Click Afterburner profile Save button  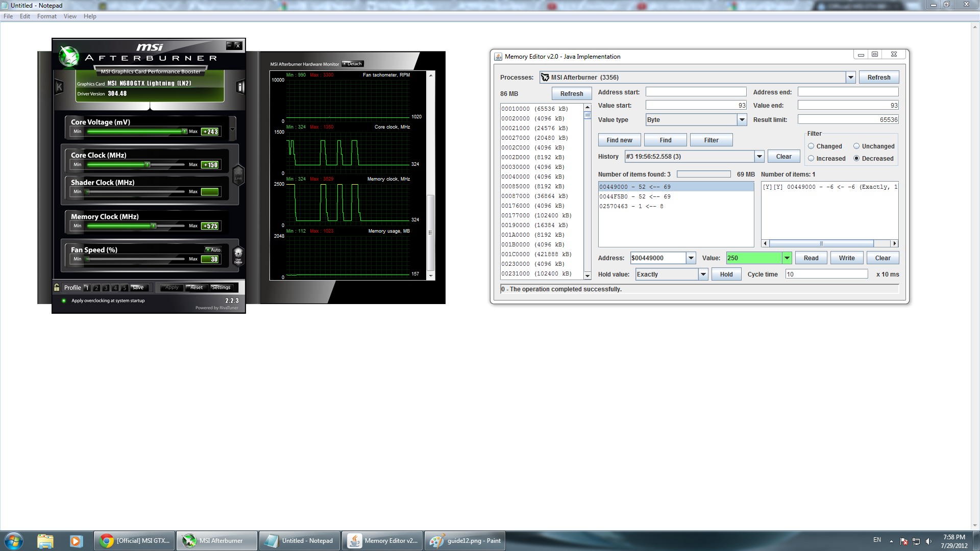pos(138,288)
